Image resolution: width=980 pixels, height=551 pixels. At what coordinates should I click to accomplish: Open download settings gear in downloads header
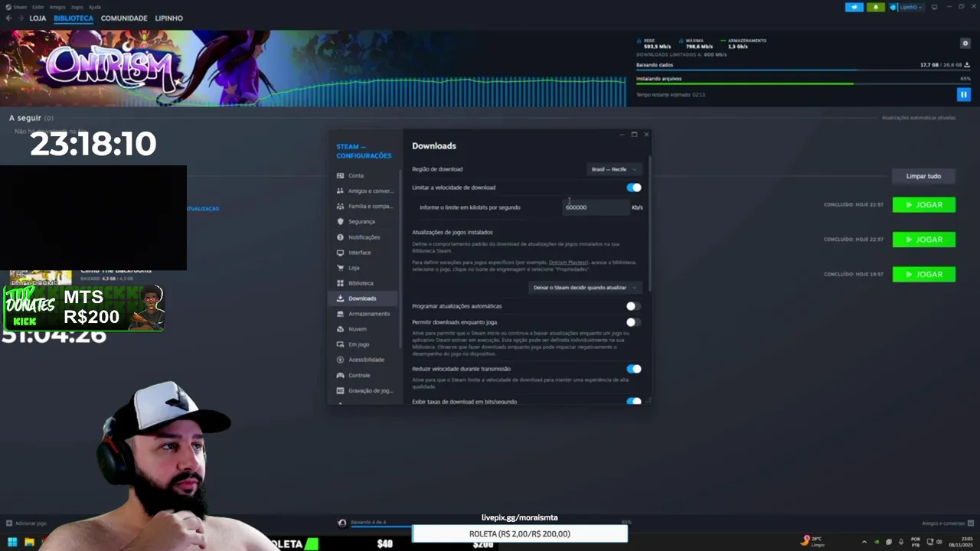965,44
